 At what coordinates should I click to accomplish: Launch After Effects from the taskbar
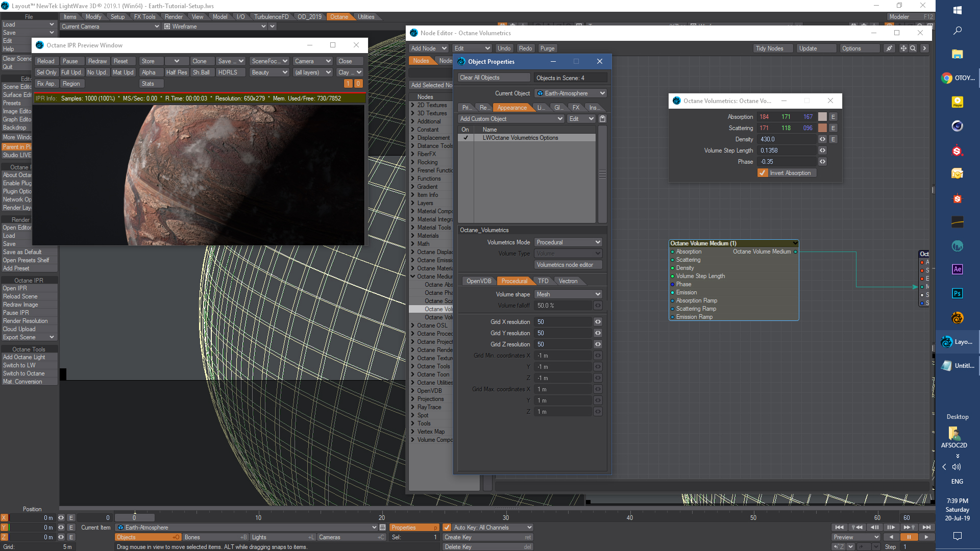click(957, 269)
